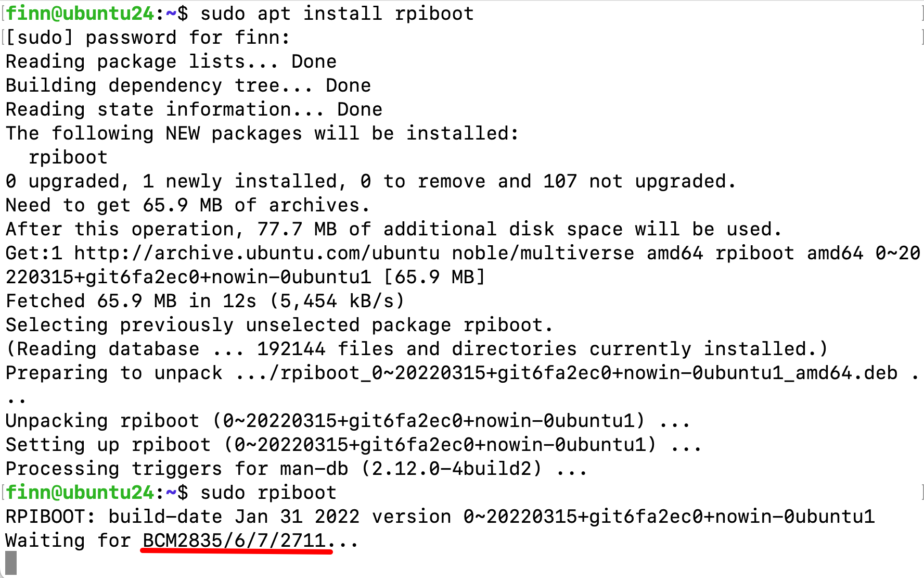Click the underlined BCM2835/6/7/2711 text
This screenshot has width=924, height=578.
235,541
